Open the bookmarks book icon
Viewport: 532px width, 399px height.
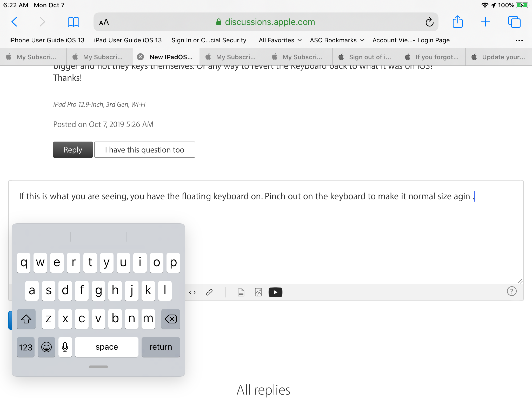tap(73, 22)
